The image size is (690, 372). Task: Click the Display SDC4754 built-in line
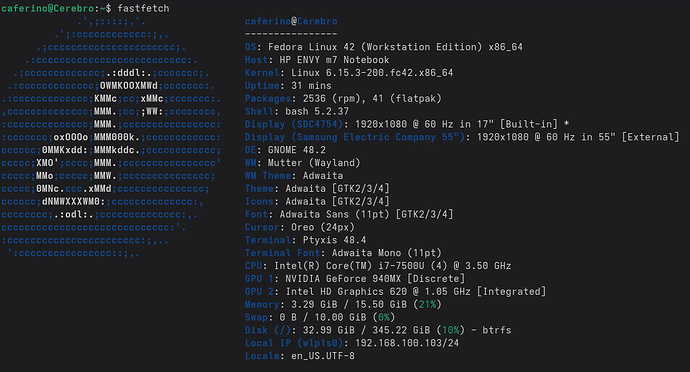(407, 124)
